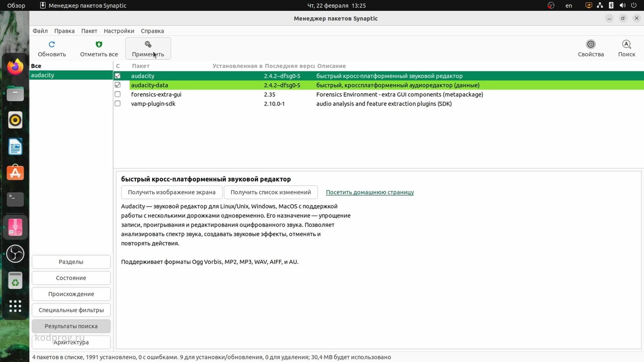Sort by status column header С
Viewport: 644px width, 362px height.
tap(118, 66)
